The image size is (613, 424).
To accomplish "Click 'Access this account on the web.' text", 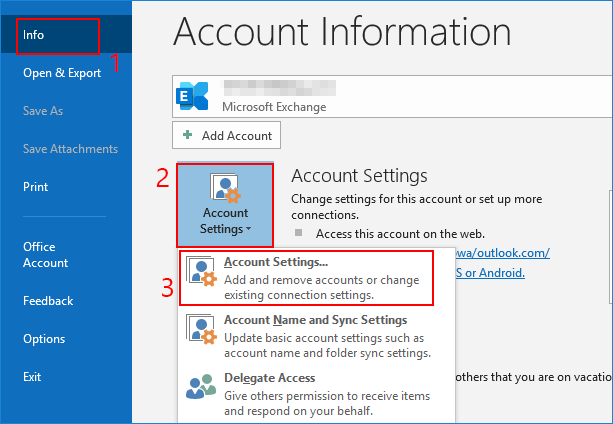I will [x=400, y=234].
